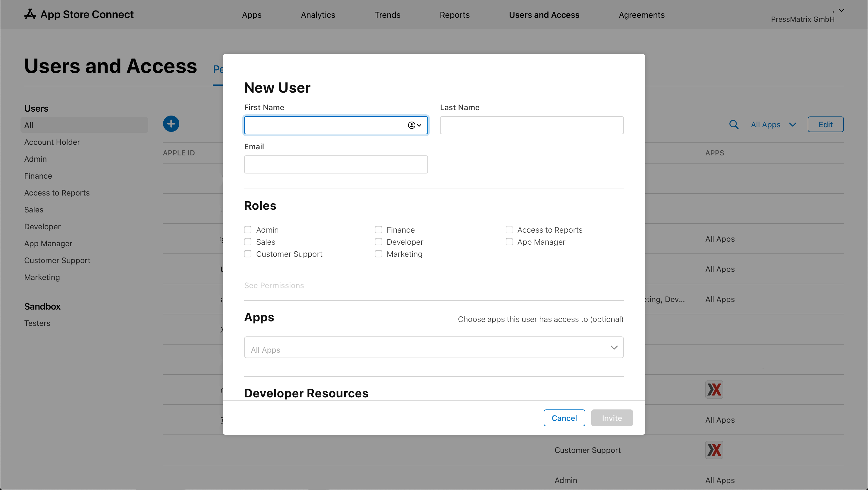Open the All Apps dropdown in Apps section

pyautogui.click(x=434, y=347)
